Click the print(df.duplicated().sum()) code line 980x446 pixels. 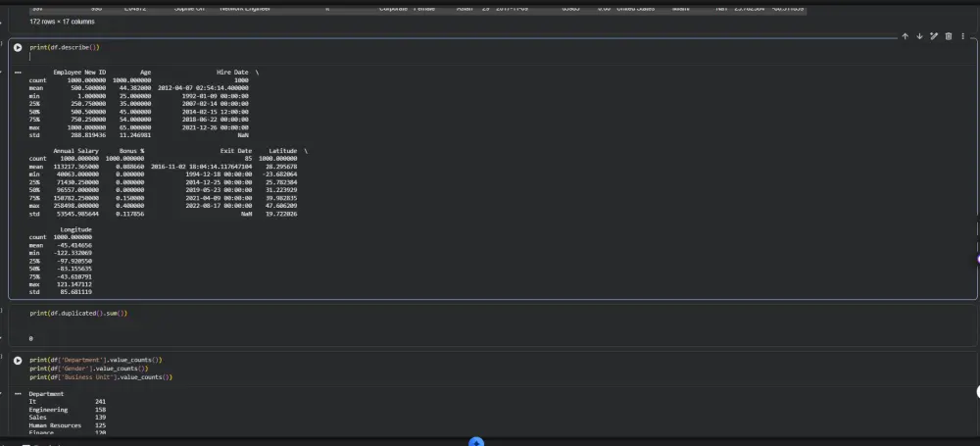click(x=78, y=313)
